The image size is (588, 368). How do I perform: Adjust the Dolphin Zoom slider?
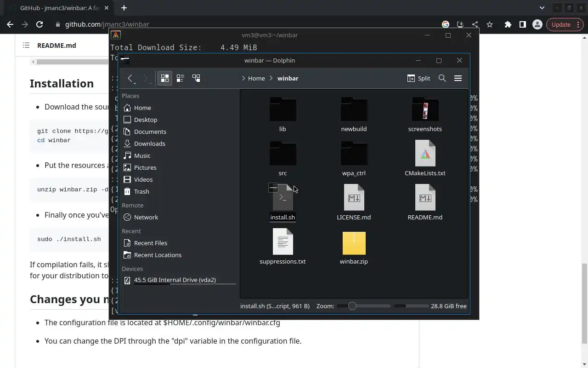(x=363, y=306)
